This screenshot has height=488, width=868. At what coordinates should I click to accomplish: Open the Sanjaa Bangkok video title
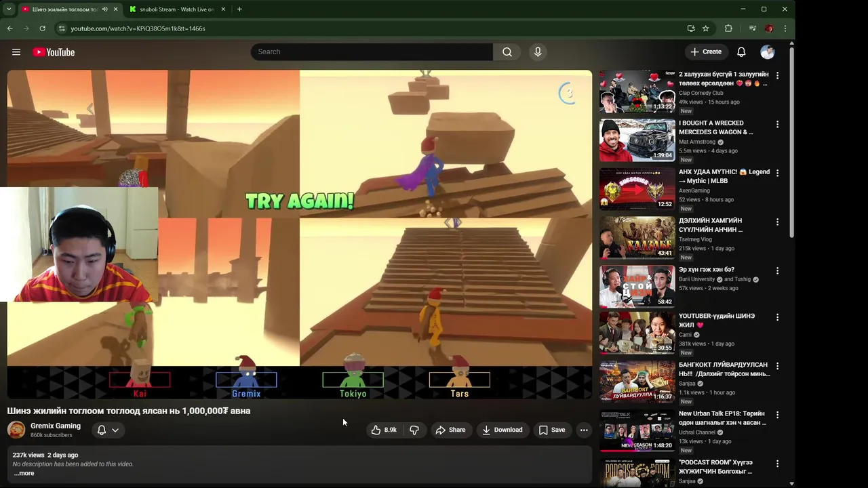[x=724, y=369]
